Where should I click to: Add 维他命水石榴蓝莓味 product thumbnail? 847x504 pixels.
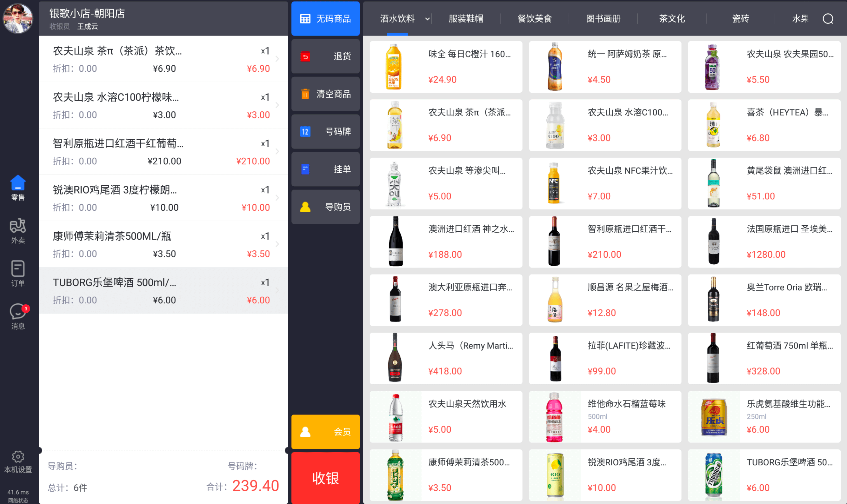coord(554,417)
